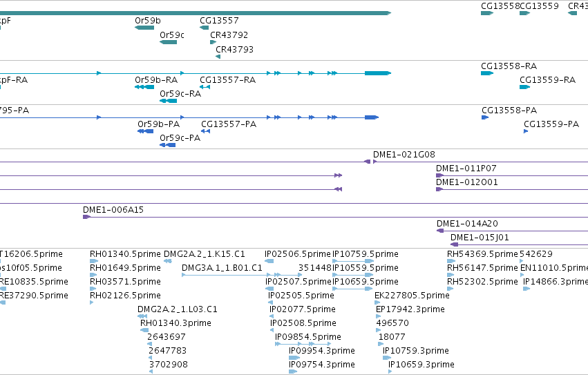Select the 2647783 feature

151,358
